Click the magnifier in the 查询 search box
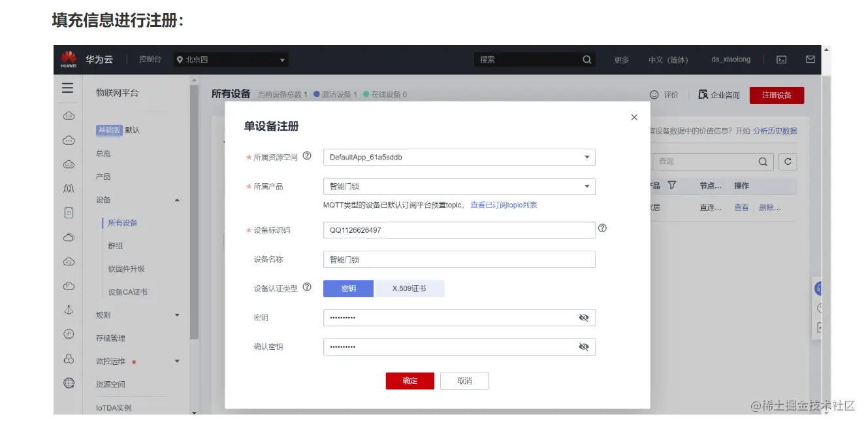Screen dimensions: 868x425 763,161
